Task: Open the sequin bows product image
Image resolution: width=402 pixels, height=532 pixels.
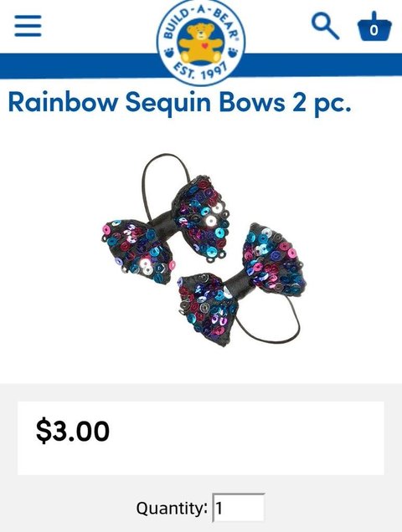Action: [204, 250]
